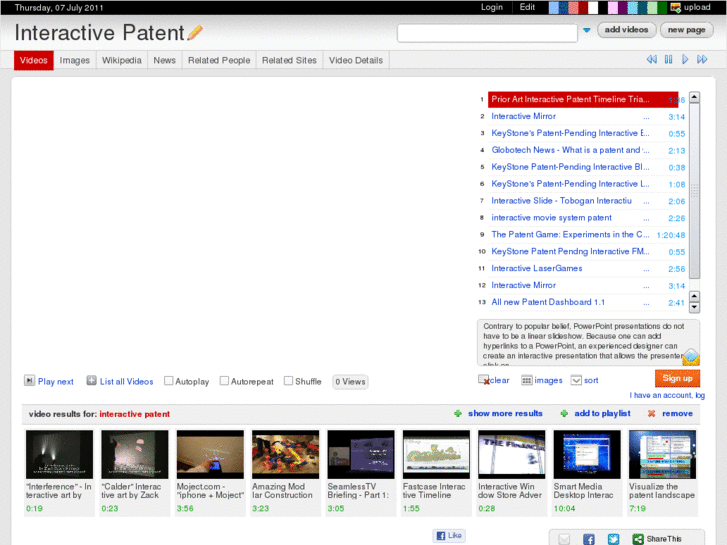The height and width of the screenshot is (545, 727).
Task: Skip to previous video with rewind control
Action: [x=651, y=59]
